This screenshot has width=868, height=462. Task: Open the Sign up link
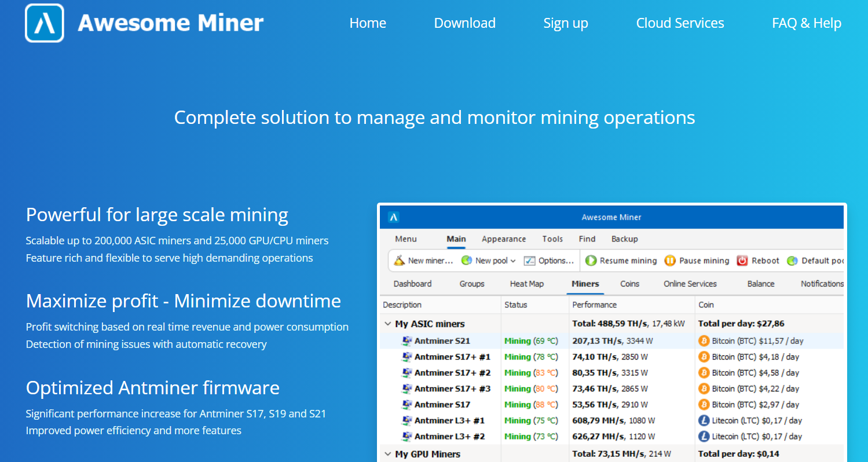[x=565, y=23]
